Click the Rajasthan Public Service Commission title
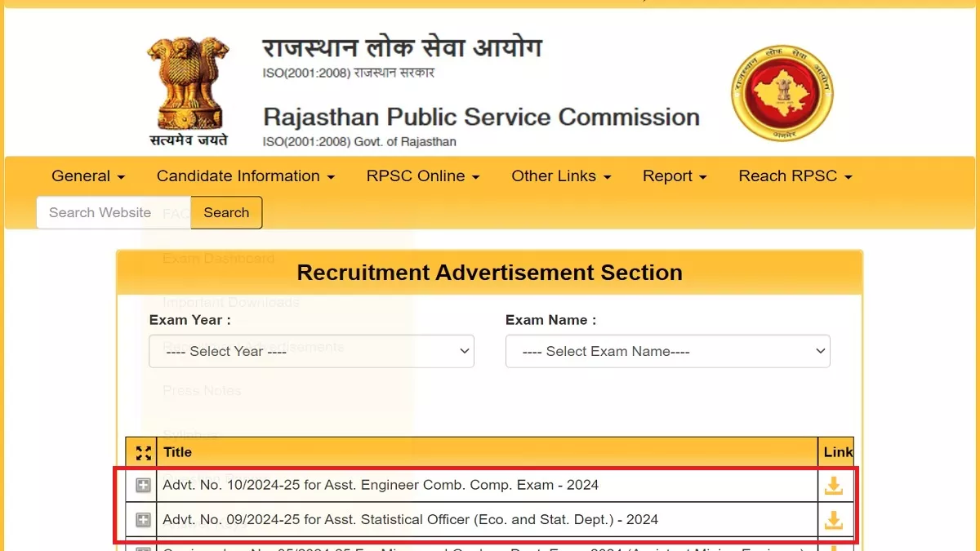The height and width of the screenshot is (551, 980). coord(481,117)
